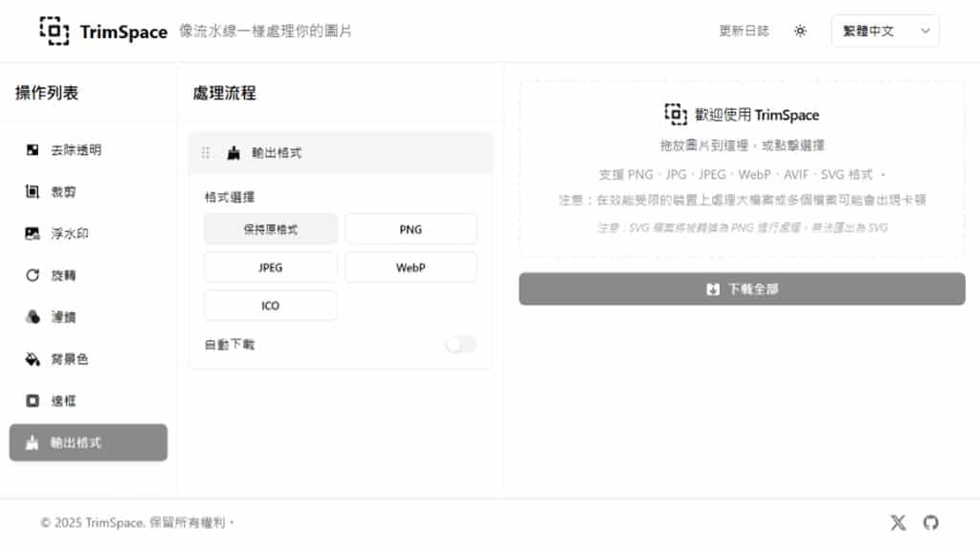Add 旋轉 operation by its label
Viewport: 980px width, 545px height.
pos(63,275)
